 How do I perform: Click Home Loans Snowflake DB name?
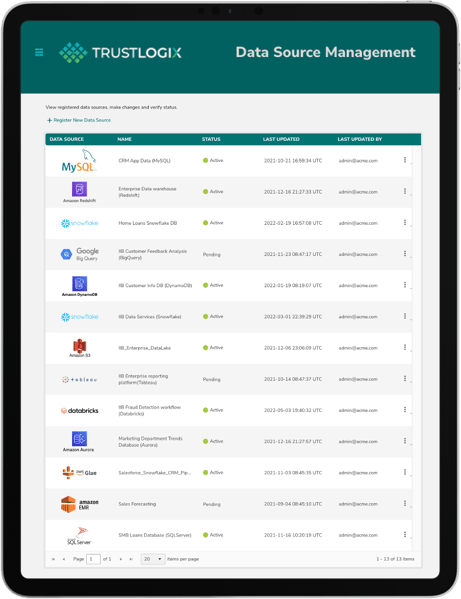tap(148, 223)
